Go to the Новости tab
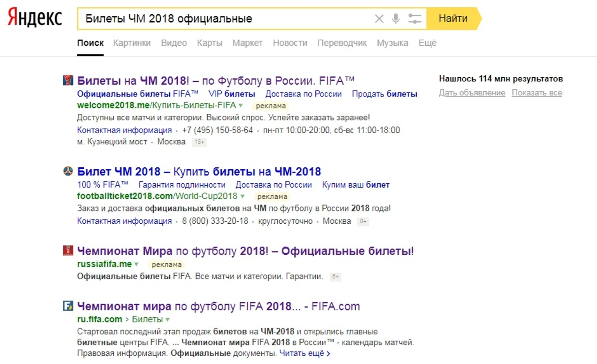The image size is (597, 364). 290,43
